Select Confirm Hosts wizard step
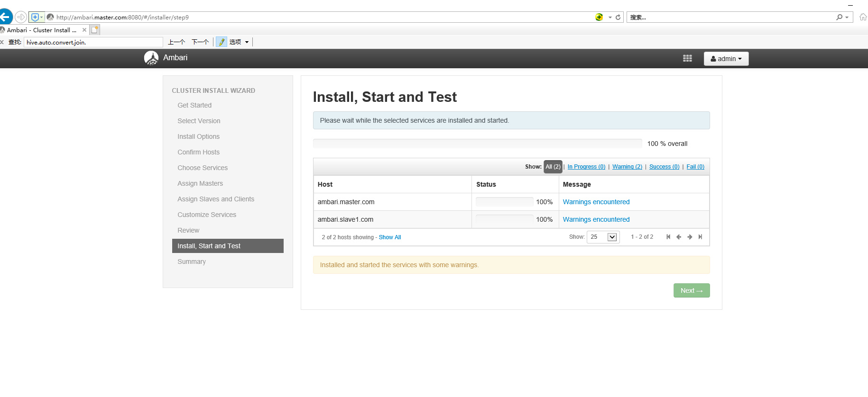 pos(198,152)
